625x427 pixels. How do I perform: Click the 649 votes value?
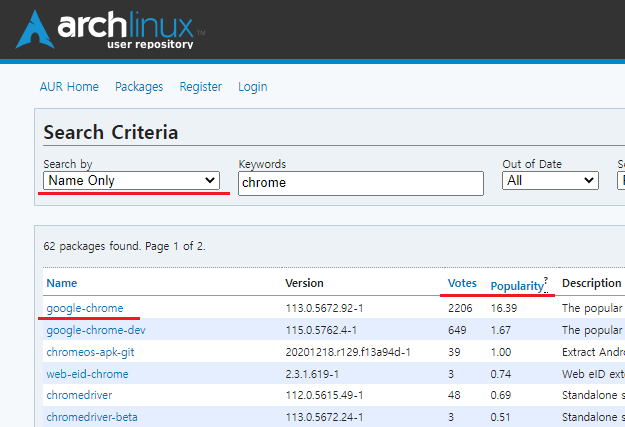(457, 330)
